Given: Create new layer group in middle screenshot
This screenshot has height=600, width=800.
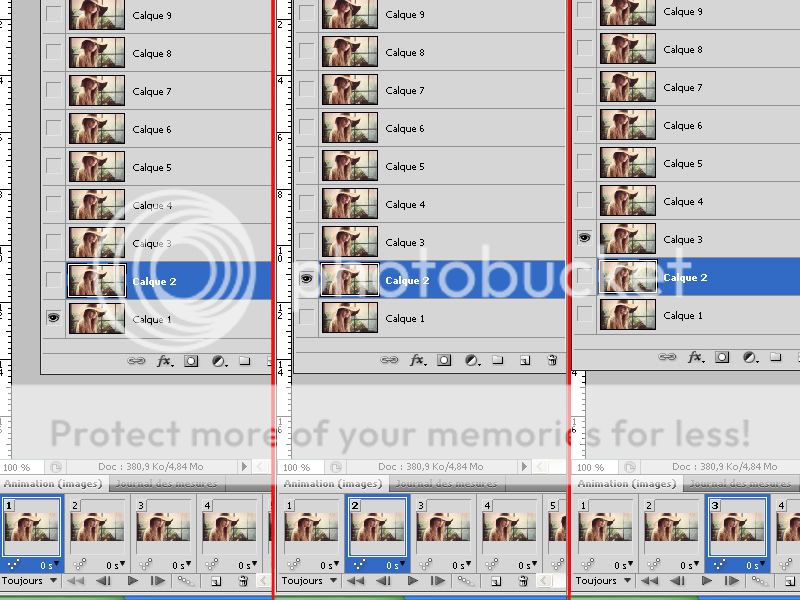Looking at the screenshot, I should point(498,360).
